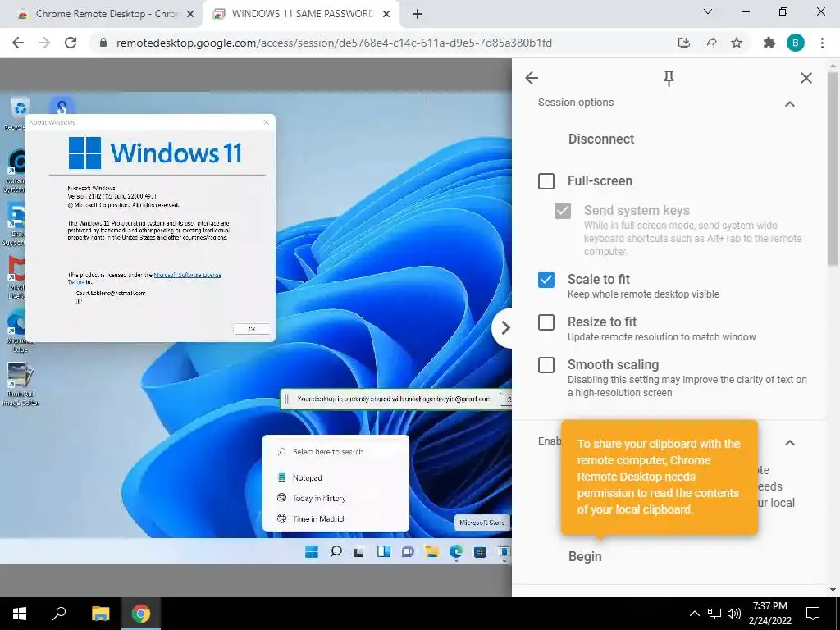Open a new browser tab
Screen dimensions: 840x630
[x=418, y=15]
